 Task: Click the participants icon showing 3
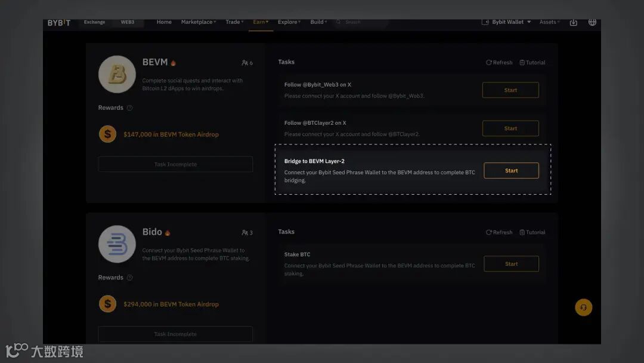point(245,233)
